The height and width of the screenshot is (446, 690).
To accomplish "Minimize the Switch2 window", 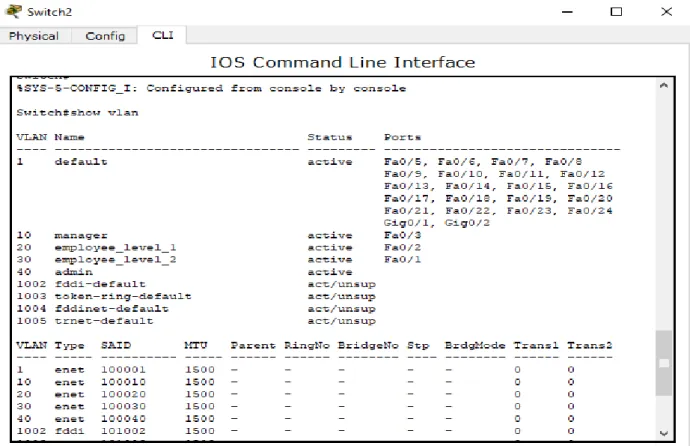I will (568, 12).
